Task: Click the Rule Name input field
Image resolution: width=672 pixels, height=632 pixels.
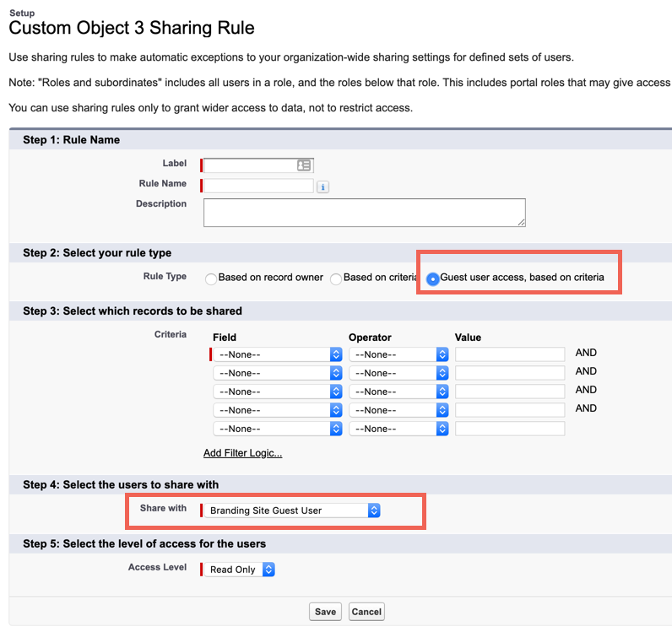Action: coord(258,186)
